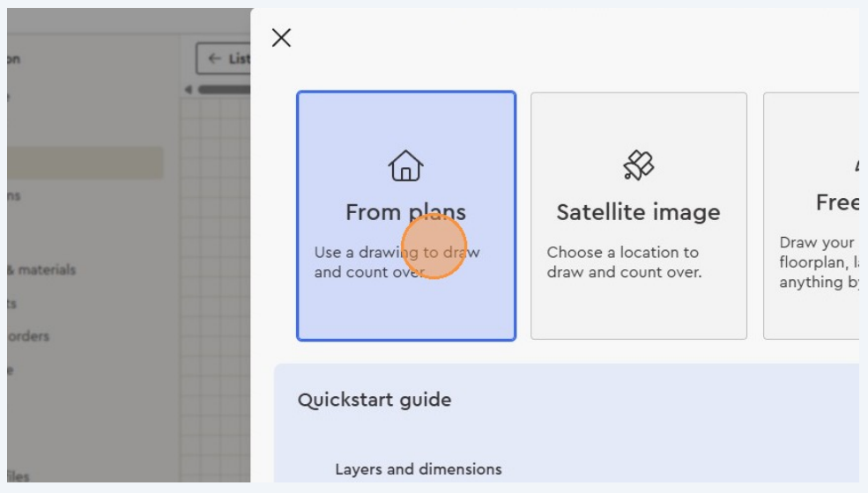
Task: Close the panel with the X icon
Action: (x=281, y=38)
